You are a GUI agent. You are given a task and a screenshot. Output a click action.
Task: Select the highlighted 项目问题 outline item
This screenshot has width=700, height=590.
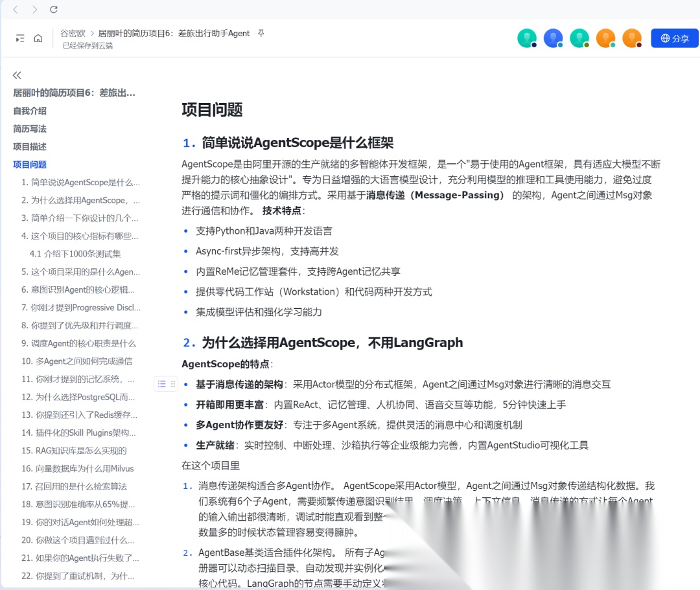30,165
